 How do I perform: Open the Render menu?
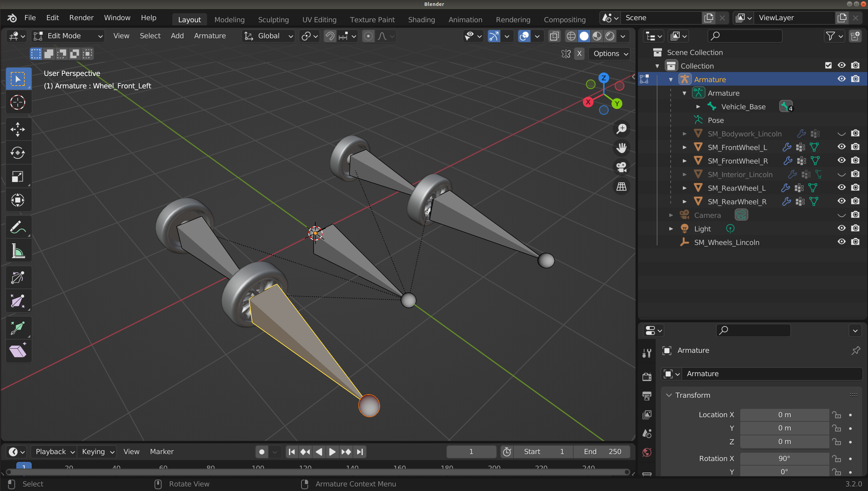click(81, 17)
